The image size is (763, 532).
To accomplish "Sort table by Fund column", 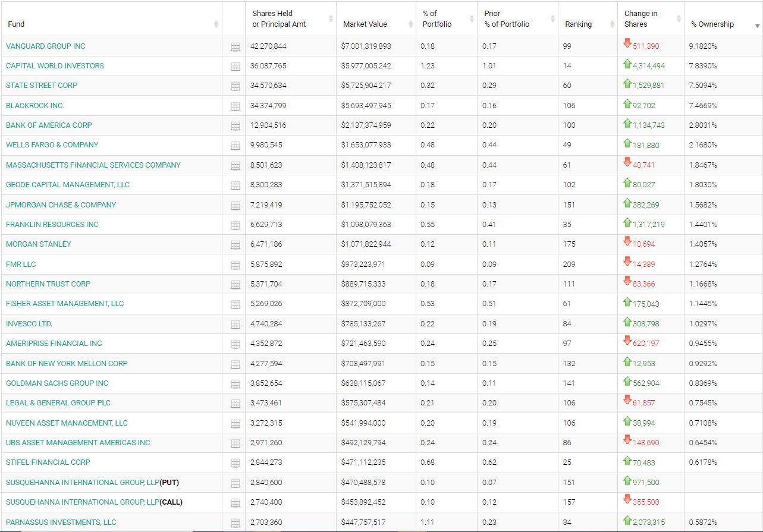I will (112, 18).
